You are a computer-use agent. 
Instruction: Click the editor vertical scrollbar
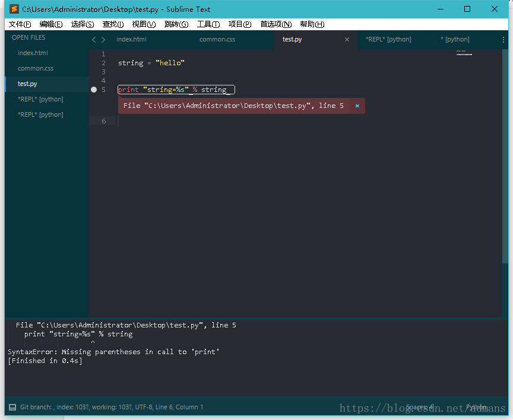(505, 156)
